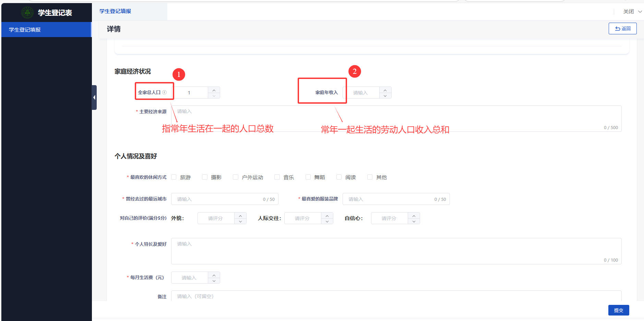The width and height of the screenshot is (644, 321).
Task: Check the 旅游 leisure option
Action: click(x=174, y=177)
